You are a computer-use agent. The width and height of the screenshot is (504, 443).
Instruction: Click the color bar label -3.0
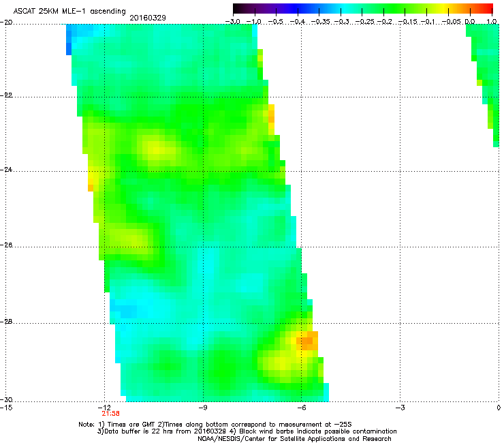coord(233,22)
